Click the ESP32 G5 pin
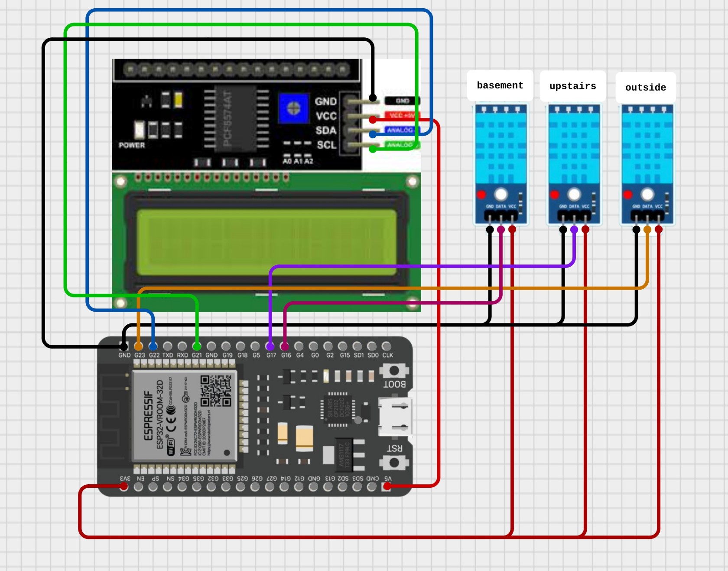The height and width of the screenshot is (571, 728). pos(255,346)
